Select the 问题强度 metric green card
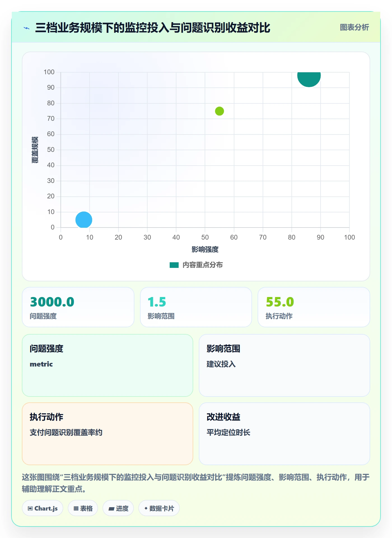The height and width of the screenshot is (538, 392). tap(108, 365)
